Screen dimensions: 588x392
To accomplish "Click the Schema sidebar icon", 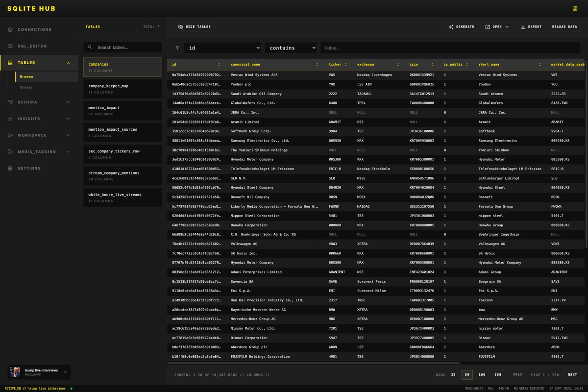I will [x=10, y=102].
